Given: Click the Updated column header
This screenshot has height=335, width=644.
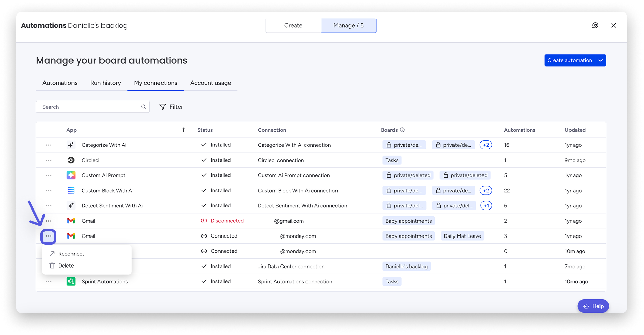Looking at the screenshot, I should [x=575, y=130].
